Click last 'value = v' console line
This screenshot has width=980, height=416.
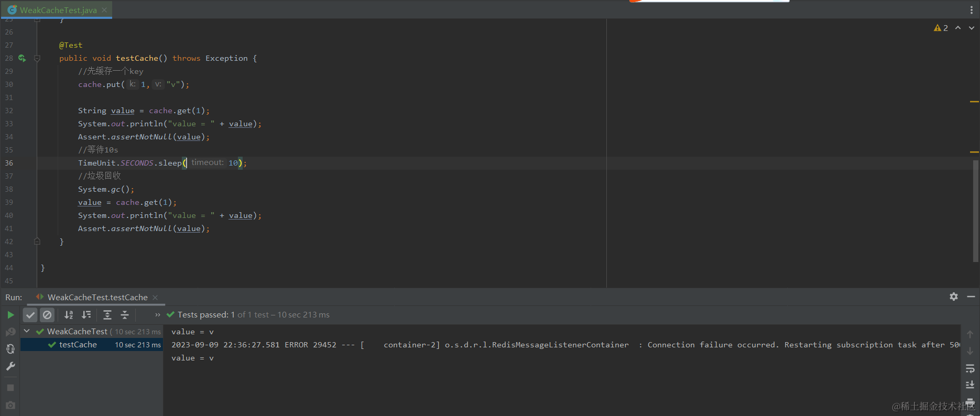click(x=192, y=358)
